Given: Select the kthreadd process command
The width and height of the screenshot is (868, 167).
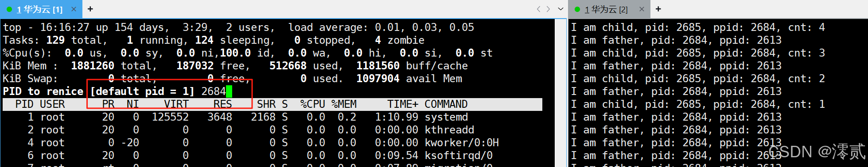Looking at the screenshot, I should 449,130.
